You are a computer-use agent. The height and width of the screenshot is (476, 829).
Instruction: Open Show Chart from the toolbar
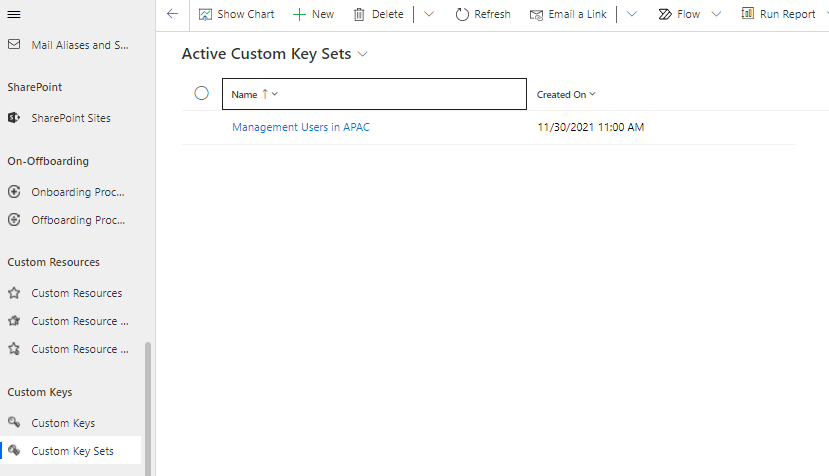pyautogui.click(x=237, y=14)
